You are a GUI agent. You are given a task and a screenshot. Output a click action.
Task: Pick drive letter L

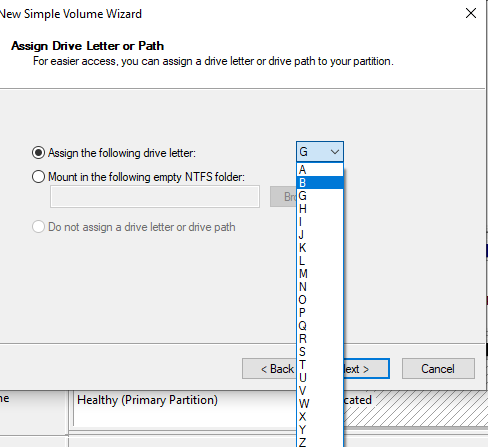click(320, 261)
